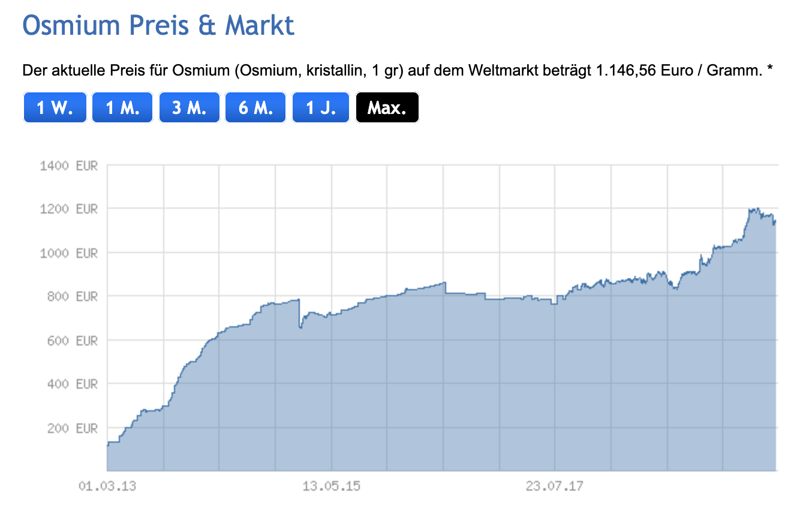Click the 800 EUR axis label
The width and height of the screenshot is (812, 511).
click(72, 297)
